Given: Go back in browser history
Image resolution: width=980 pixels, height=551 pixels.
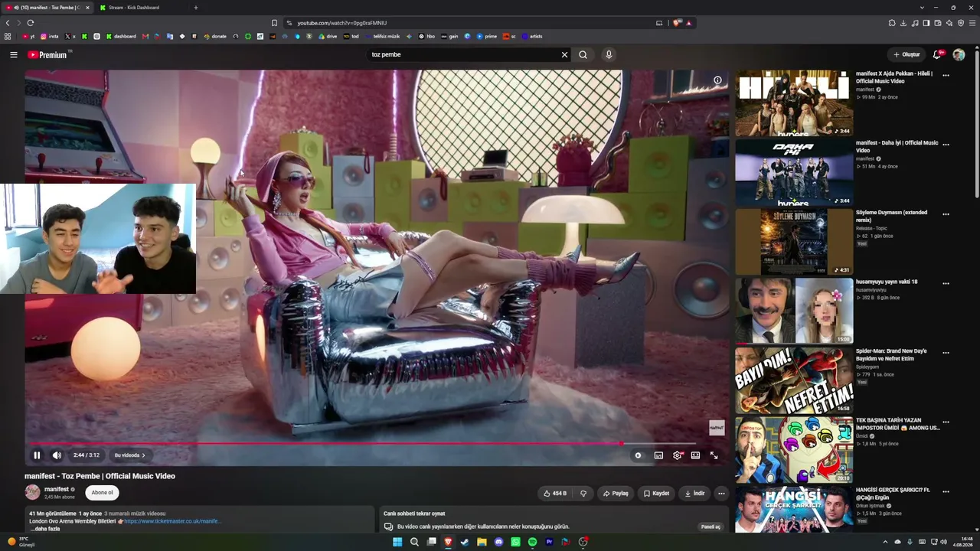Looking at the screenshot, I should pos(8,23).
